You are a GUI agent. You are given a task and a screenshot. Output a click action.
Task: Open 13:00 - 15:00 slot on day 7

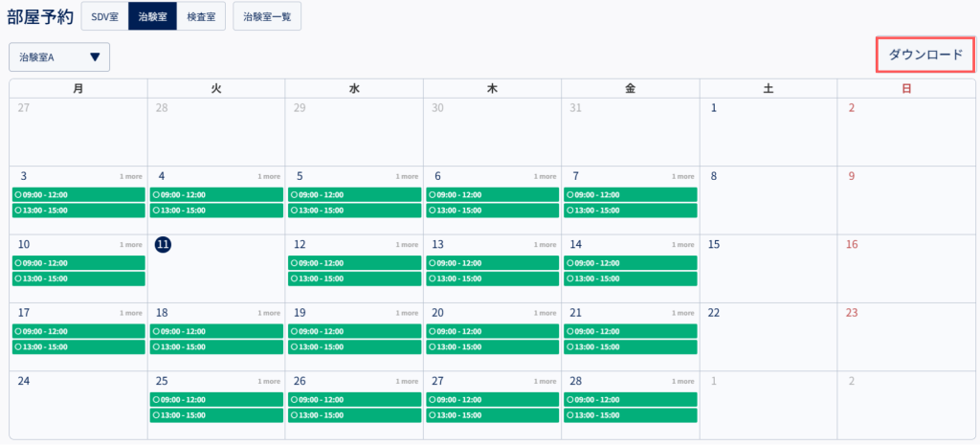click(630, 210)
